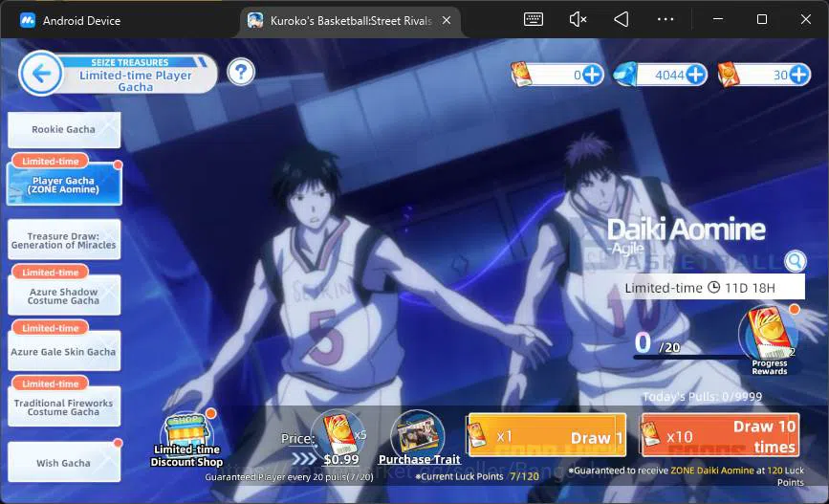Select Player Gacha (ZONE Aomine) tab

[64, 184]
